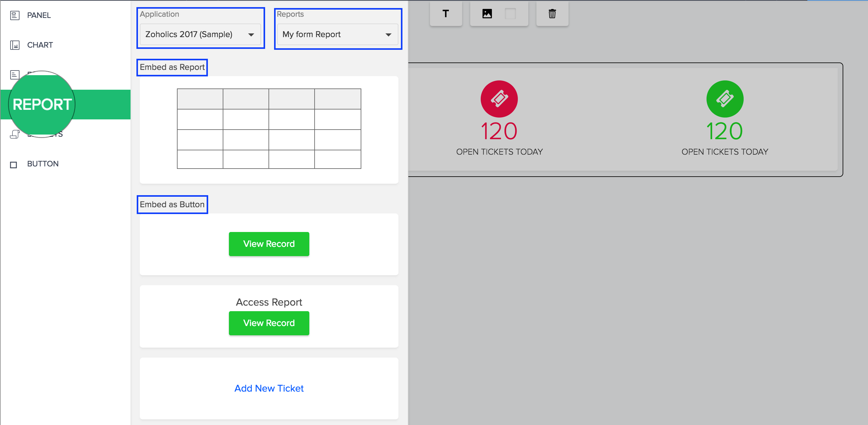The width and height of the screenshot is (868, 425).
Task: Click the Panel icon in sidebar
Action: point(15,15)
